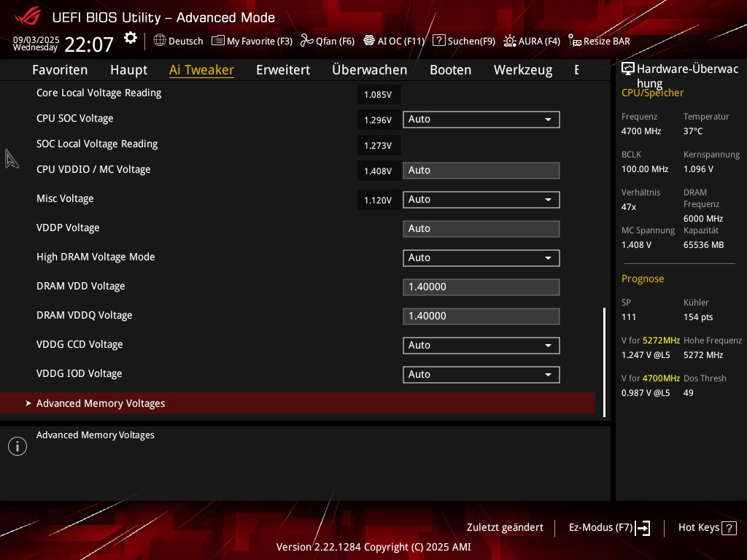
Task: Open the CPU SOC Voltage dropdown
Action: click(481, 120)
